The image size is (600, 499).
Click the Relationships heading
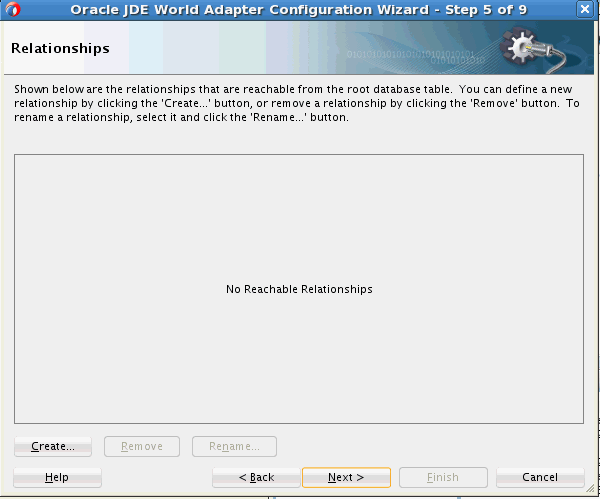(60, 48)
